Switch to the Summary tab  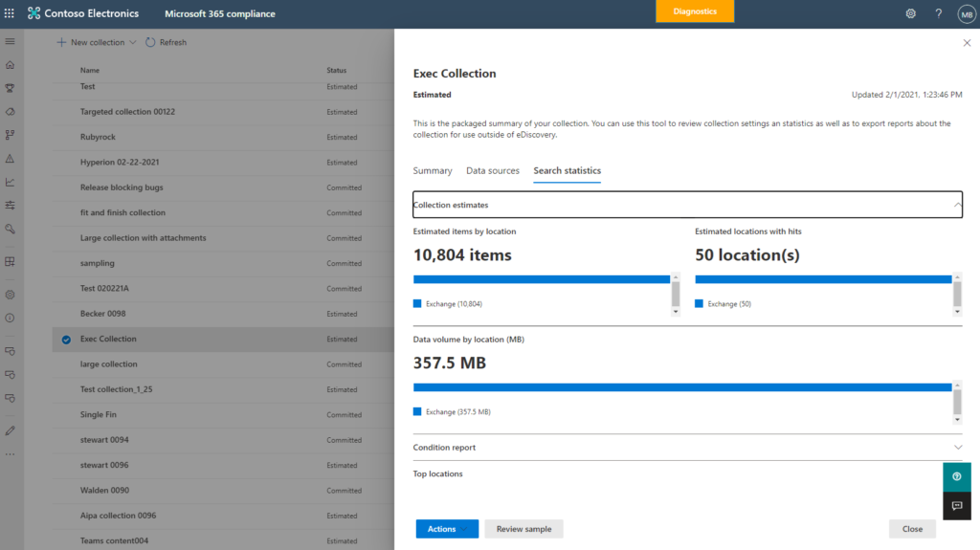pos(433,170)
